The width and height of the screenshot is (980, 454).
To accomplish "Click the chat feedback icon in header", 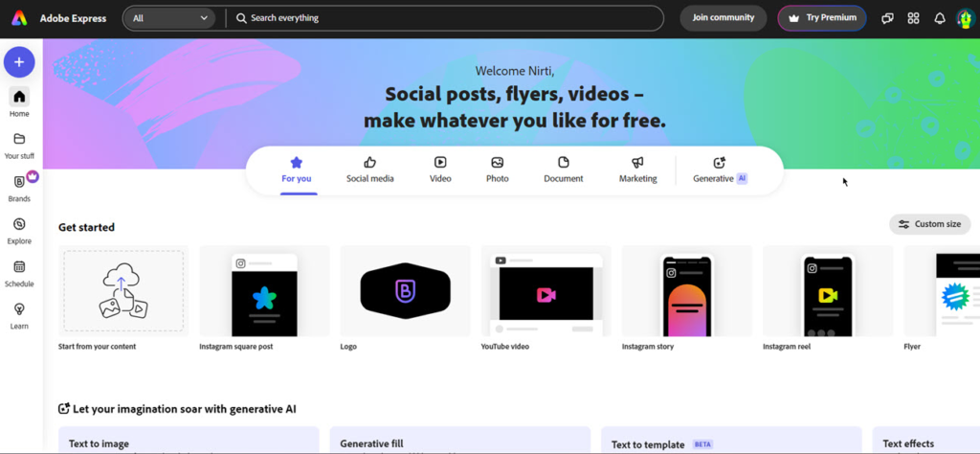I will (887, 18).
